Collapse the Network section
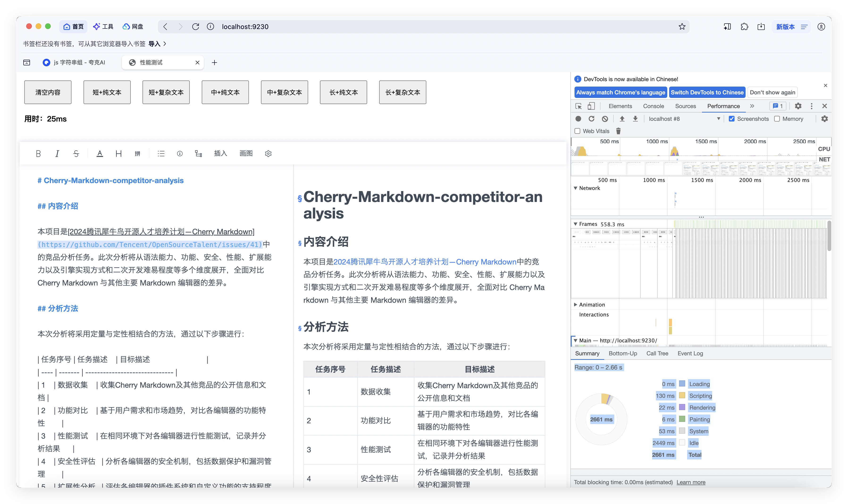Image resolution: width=848 pixels, height=504 pixels. point(575,188)
